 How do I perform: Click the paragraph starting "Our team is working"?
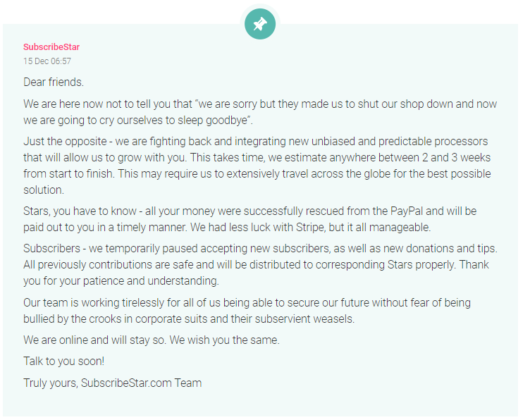click(247, 311)
